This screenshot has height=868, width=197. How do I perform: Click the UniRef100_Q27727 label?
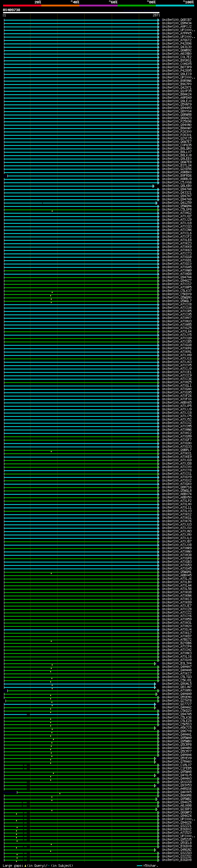coord(177,704)
